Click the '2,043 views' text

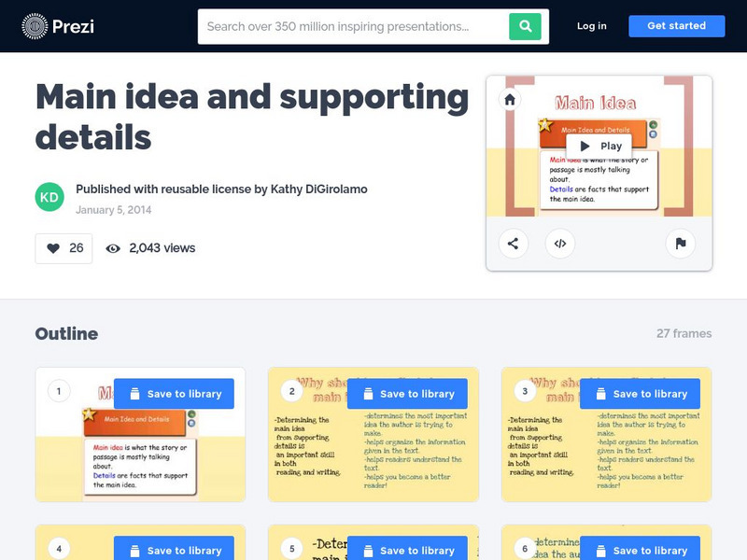pyautogui.click(x=162, y=248)
